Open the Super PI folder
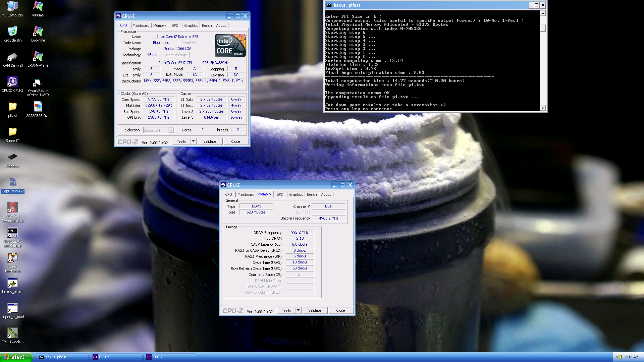Viewport: 644px width, 362px height. [12, 135]
